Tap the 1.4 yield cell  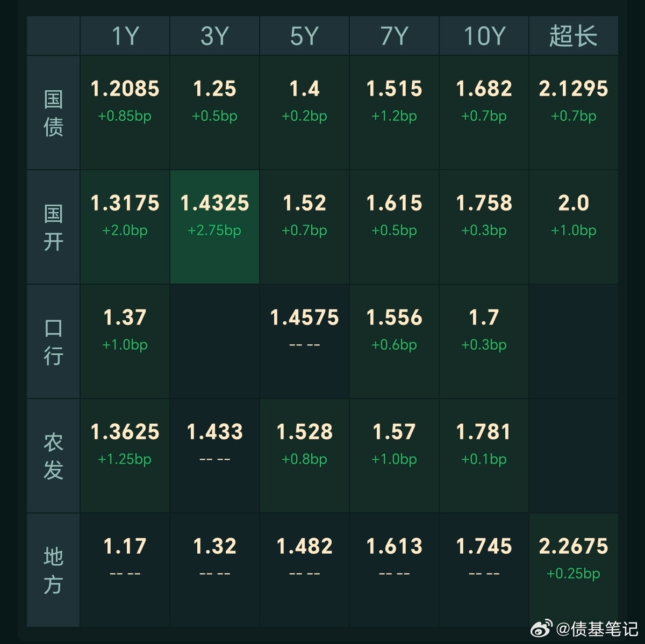click(x=304, y=113)
